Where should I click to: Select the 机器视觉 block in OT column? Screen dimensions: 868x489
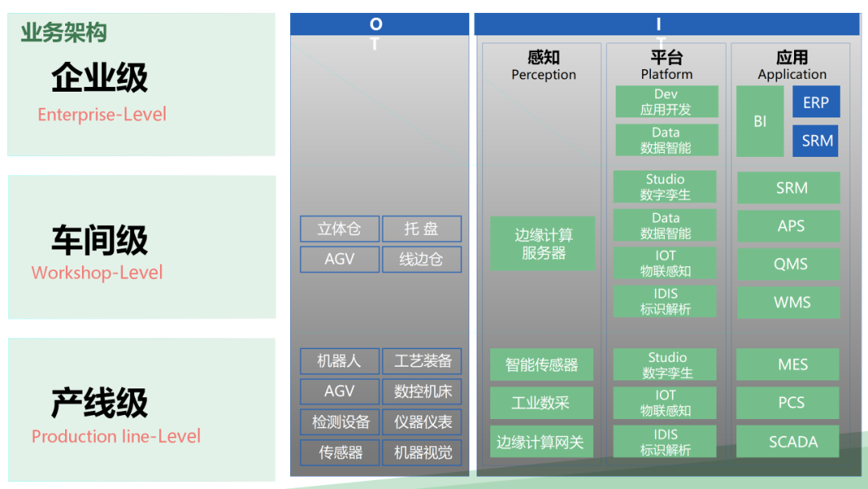click(x=422, y=453)
